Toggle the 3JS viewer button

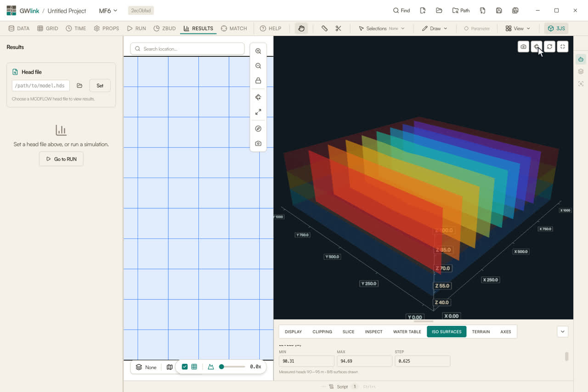(x=556, y=28)
